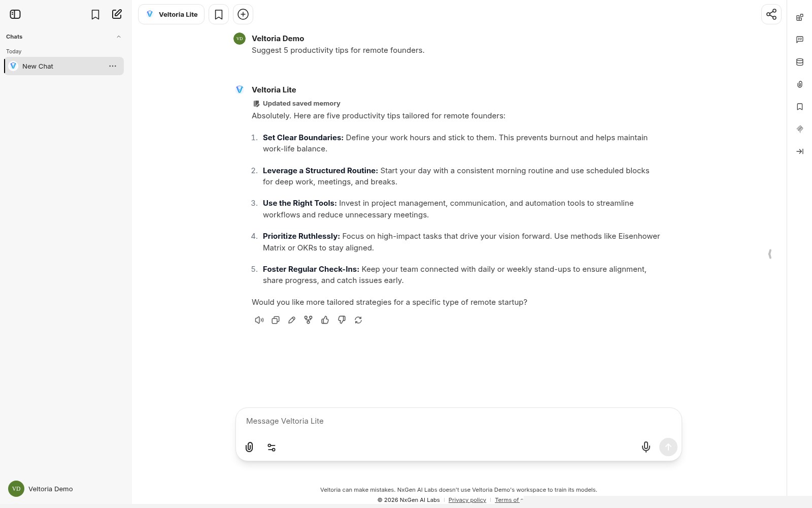Viewport: 812px width, 508px height.
Task: Toggle the left sidebar panel icon
Action: pyautogui.click(x=15, y=14)
